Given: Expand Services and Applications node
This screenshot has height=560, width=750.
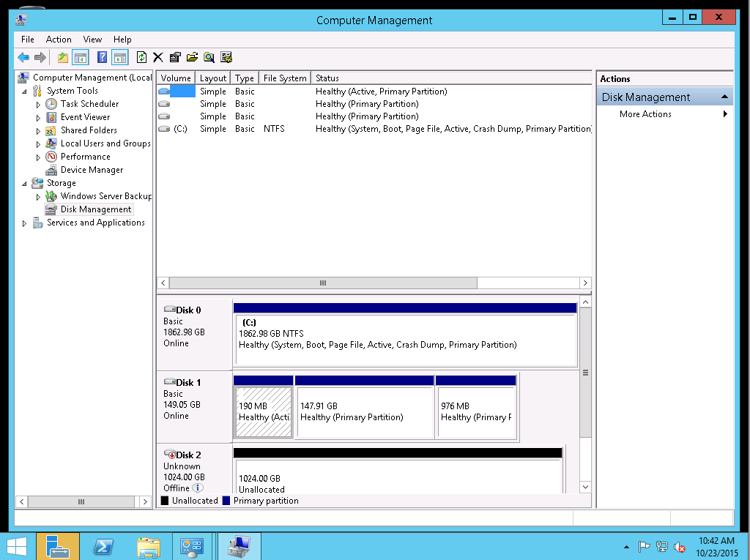Looking at the screenshot, I should [x=25, y=223].
